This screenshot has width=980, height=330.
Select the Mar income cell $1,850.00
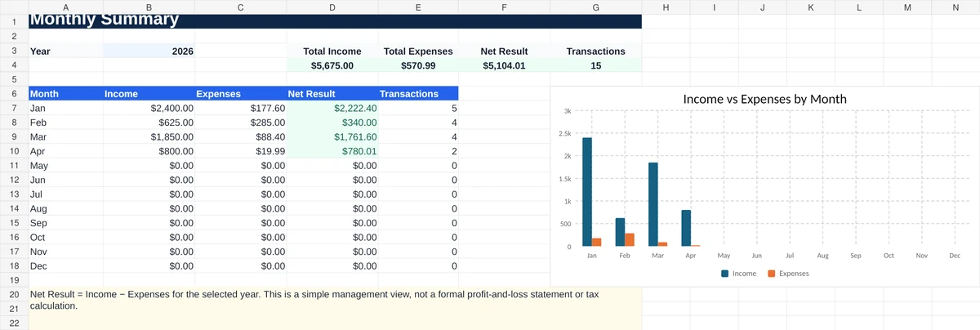(x=149, y=136)
